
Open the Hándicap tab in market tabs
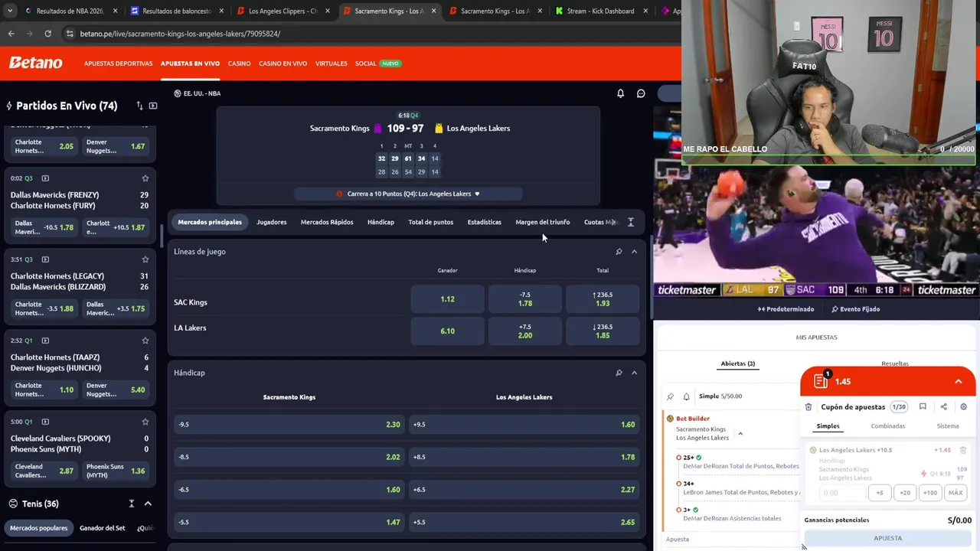381,222
